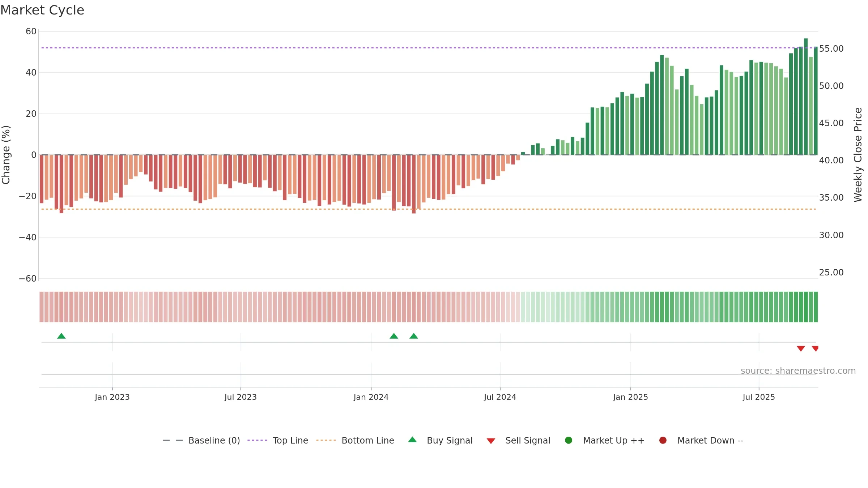868x488 pixels.
Task: Click the Jul 2024 axis label
Action: coord(500,397)
